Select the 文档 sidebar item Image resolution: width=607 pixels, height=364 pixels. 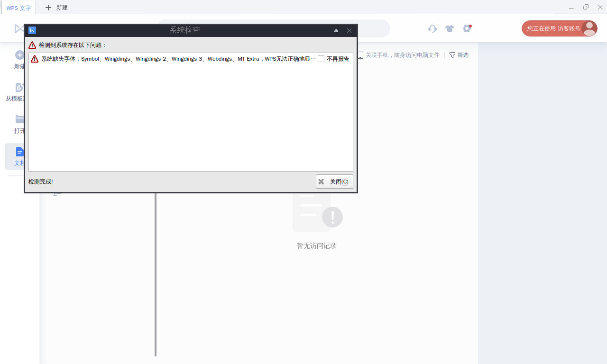pyautogui.click(x=15, y=156)
